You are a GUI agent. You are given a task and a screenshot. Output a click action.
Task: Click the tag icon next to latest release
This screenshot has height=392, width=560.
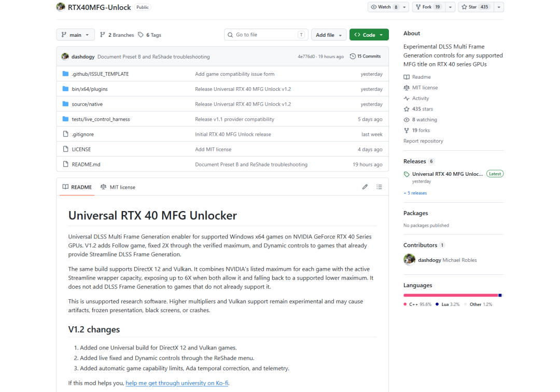point(407,174)
